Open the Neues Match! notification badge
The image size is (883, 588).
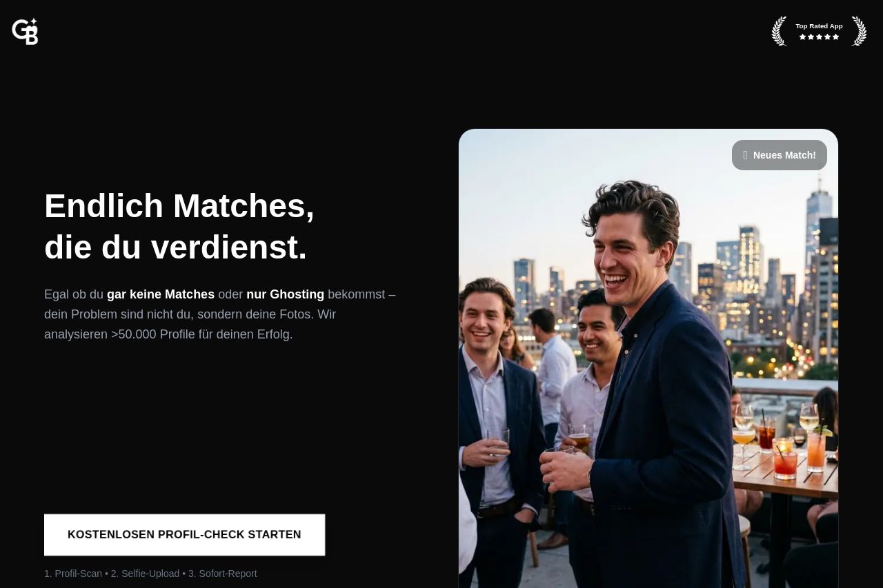tap(780, 155)
